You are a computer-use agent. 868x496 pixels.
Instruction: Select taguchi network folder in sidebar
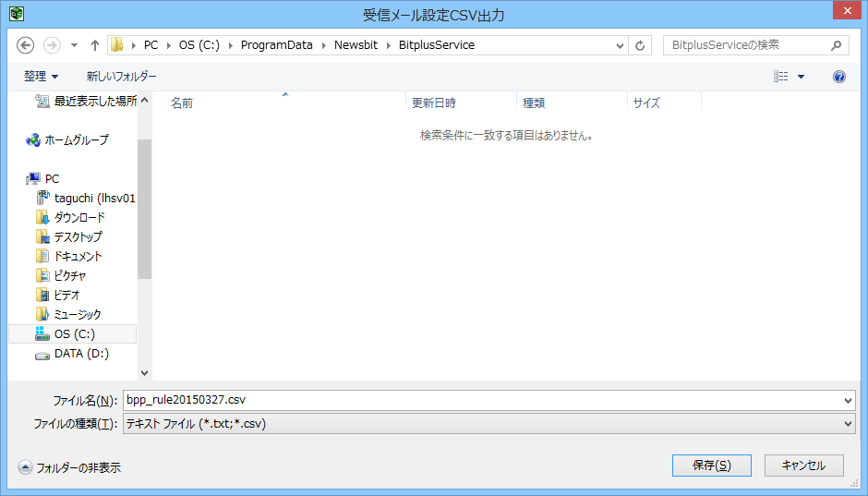point(86,199)
